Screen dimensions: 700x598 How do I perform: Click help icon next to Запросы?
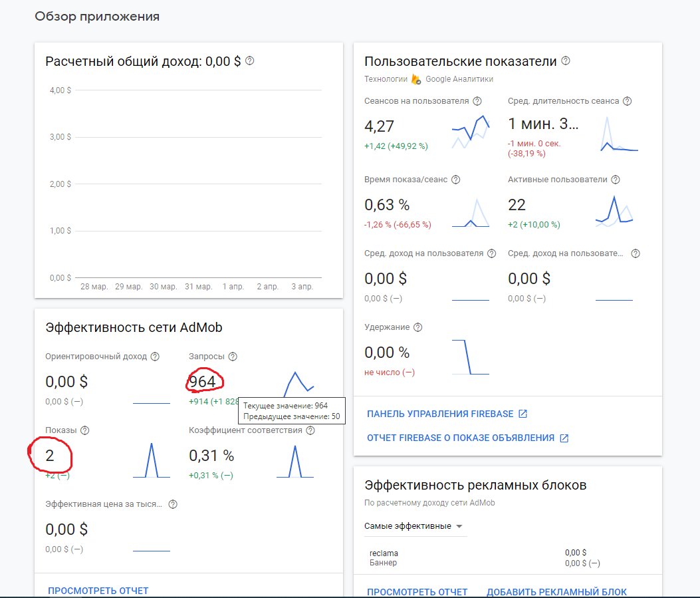point(233,357)
